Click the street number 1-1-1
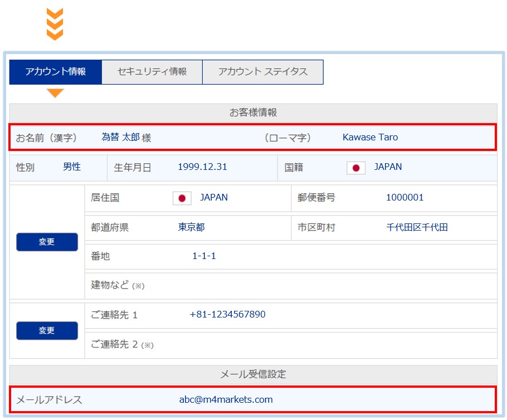The width and height of the screenshot is (507, 420). coord(204,256)
